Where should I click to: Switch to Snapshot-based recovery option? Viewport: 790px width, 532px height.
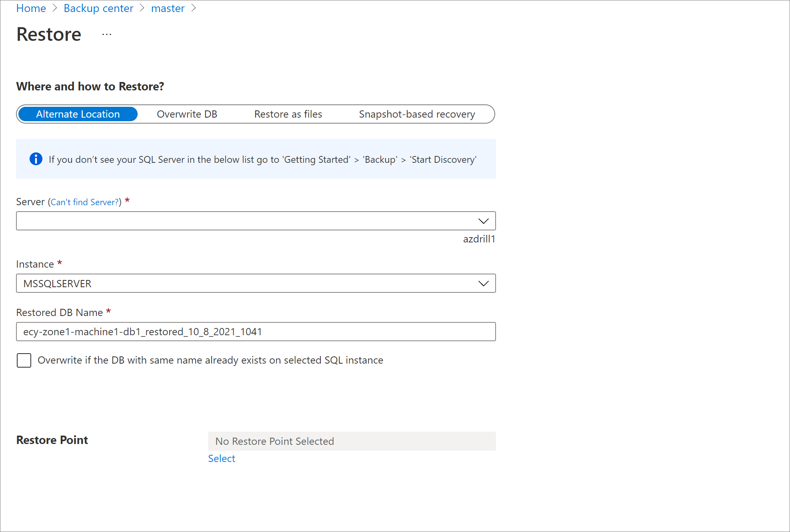tap(417, 114)
